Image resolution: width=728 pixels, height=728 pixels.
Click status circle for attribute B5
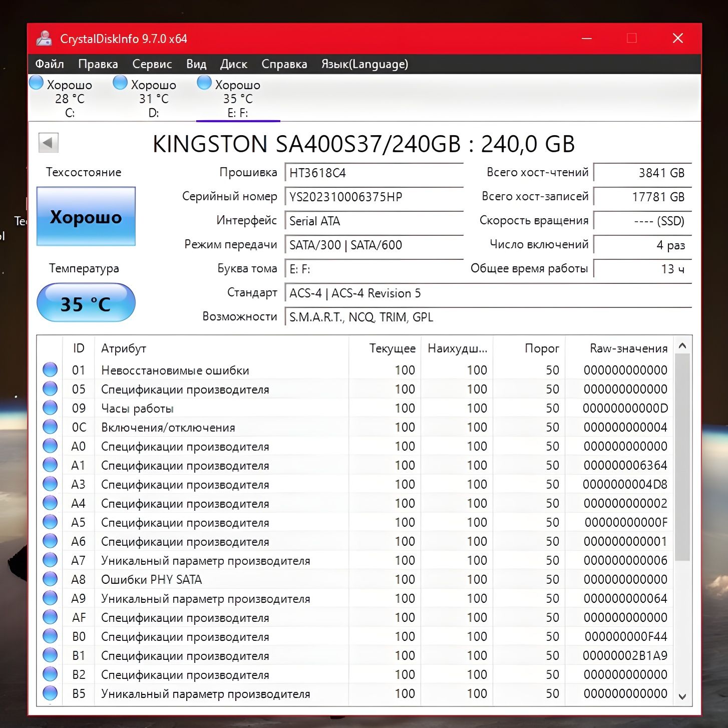[x=50, y=693]
